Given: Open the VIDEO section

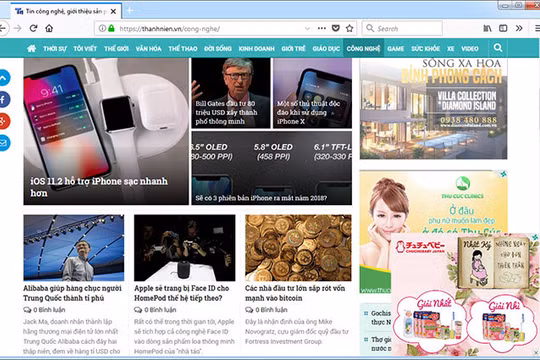Looking at the screenshot, I should (x=470, y=49).
